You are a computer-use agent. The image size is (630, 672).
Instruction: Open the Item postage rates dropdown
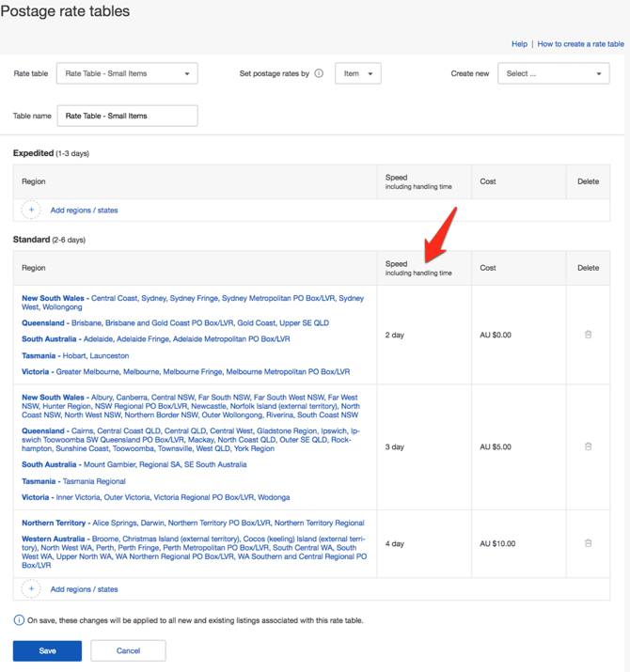358,73
